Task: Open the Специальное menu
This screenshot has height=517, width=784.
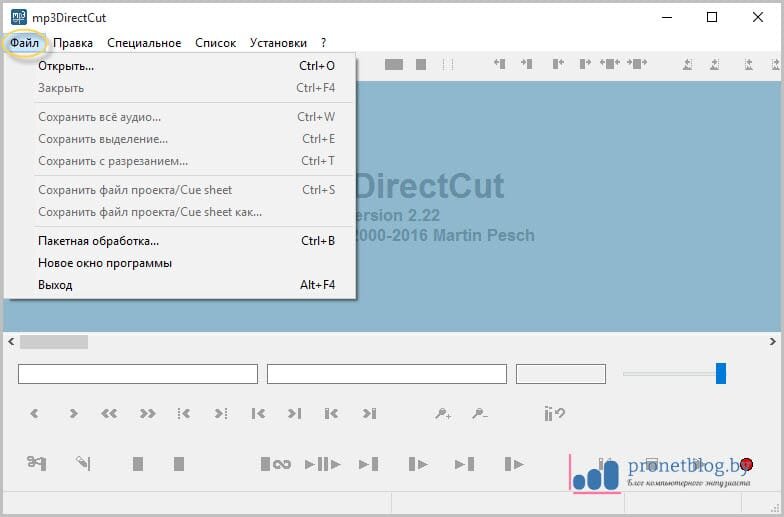Action: point(144,43)
